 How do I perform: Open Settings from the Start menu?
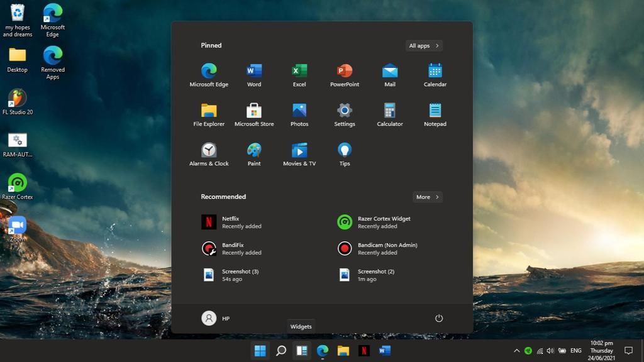pyautogui.click(x=344, y=115)
